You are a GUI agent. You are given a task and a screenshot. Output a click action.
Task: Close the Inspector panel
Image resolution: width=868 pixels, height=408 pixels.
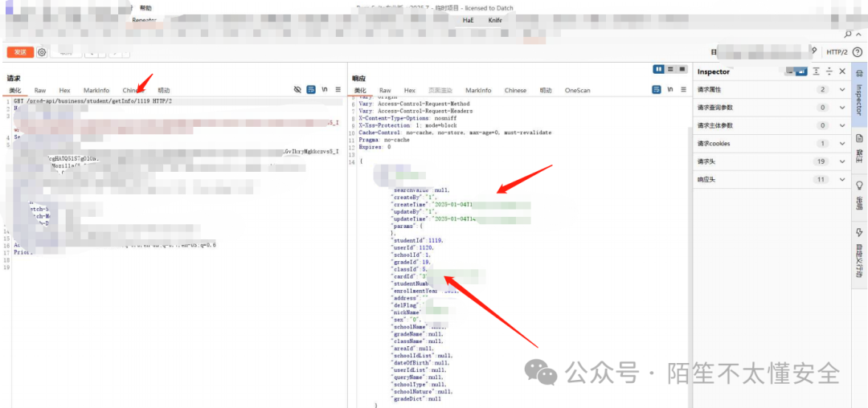point(842,71)
